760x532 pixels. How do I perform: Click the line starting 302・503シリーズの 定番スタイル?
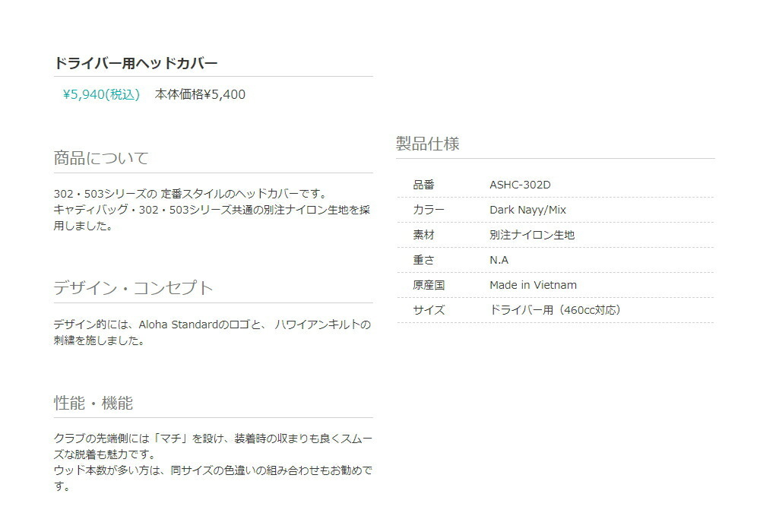coord(192,194)
